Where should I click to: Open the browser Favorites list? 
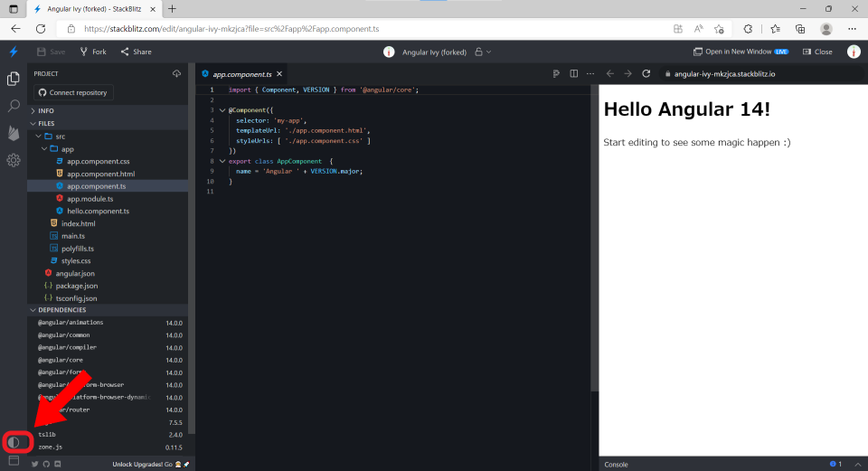(775, 29)
